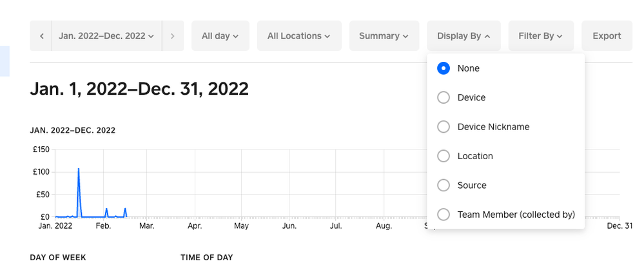Viewport: 644px width, 268px height.
Task: Click the Mar. label on chart axis
Action: [x=147, y=226]
